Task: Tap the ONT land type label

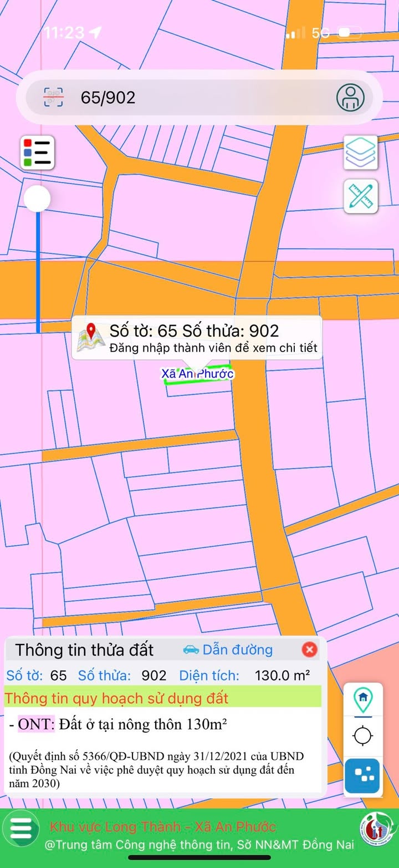Action: click(37, 724)
